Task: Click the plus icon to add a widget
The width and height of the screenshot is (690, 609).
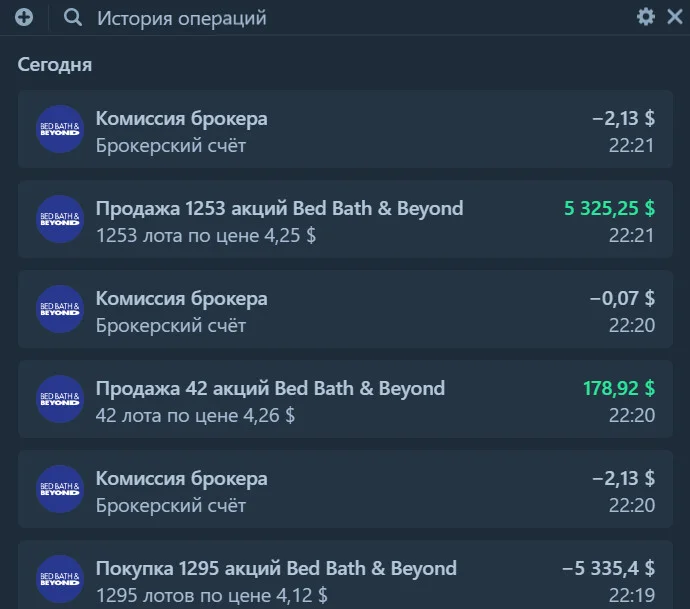Action: coord(24,18)
